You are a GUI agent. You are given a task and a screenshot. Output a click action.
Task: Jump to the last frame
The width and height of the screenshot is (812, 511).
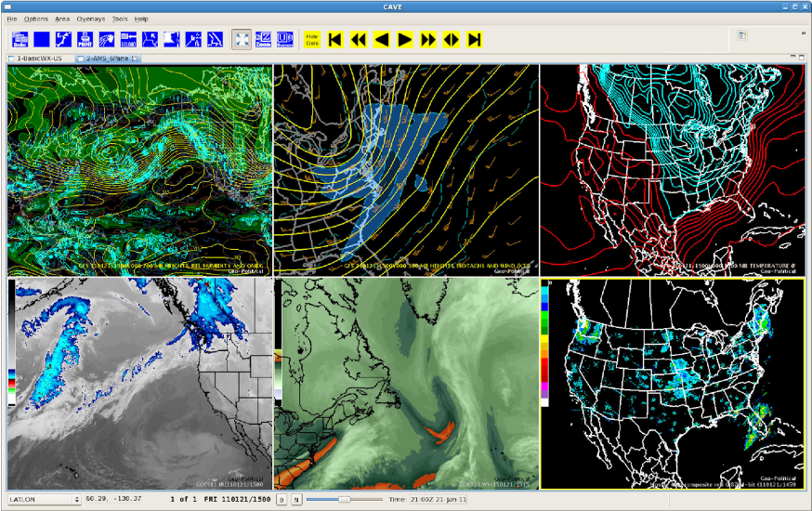coord(475,39)
